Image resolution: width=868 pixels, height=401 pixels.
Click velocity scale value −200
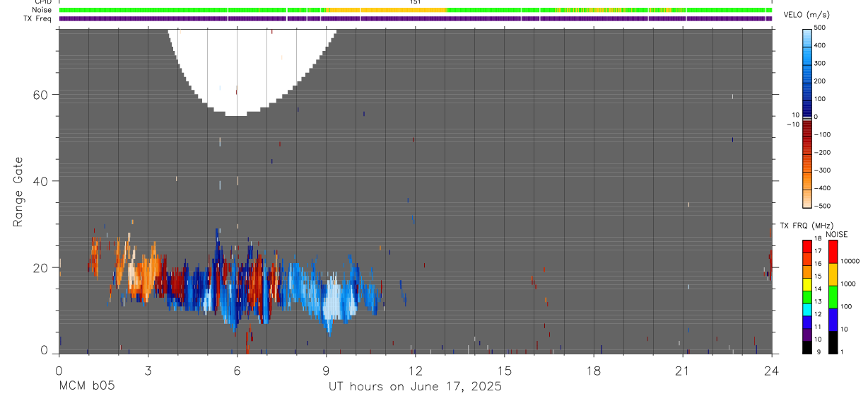click(x=823, y=152)
